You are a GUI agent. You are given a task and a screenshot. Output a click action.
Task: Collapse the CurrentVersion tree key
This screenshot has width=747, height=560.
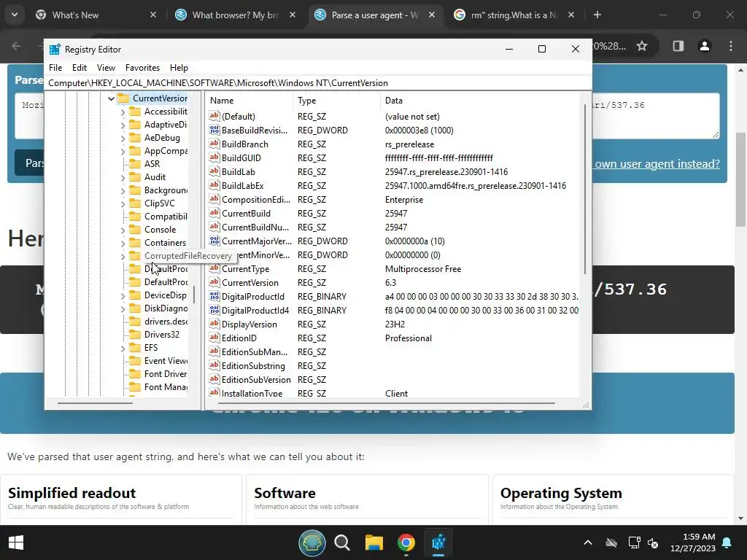pyautogui.click(x=111, y=98)
